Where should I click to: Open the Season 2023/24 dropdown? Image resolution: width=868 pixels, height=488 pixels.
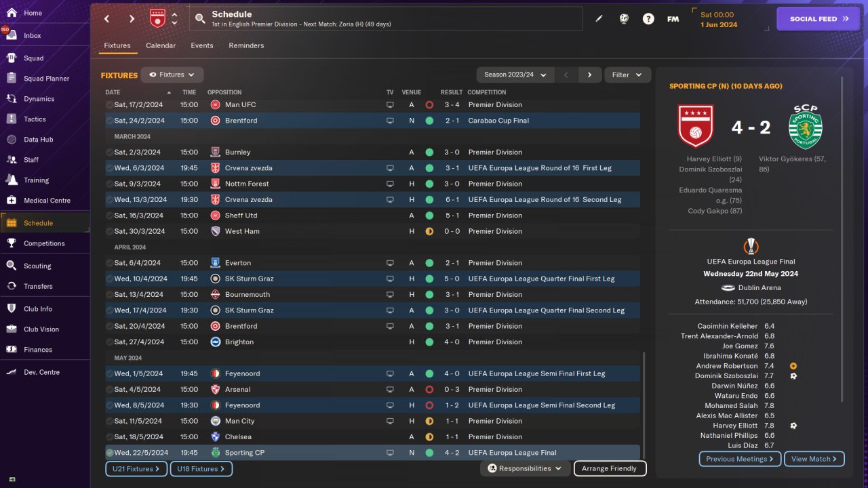point(515,75)
